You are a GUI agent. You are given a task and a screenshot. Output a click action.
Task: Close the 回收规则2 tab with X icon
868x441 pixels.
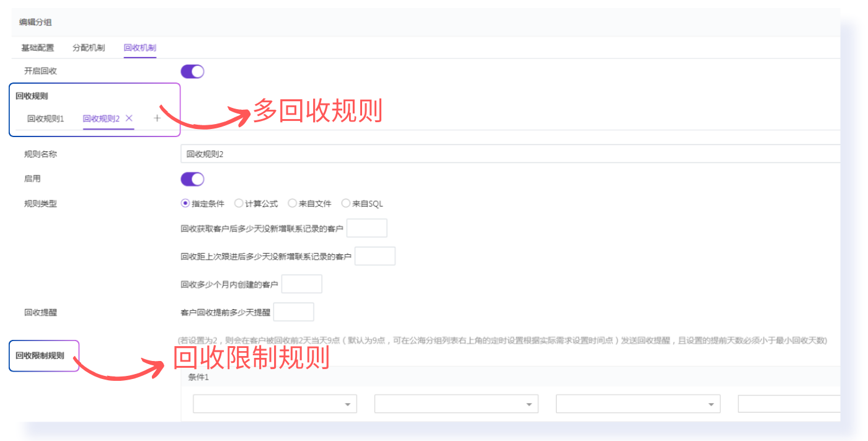click(129, 118)
